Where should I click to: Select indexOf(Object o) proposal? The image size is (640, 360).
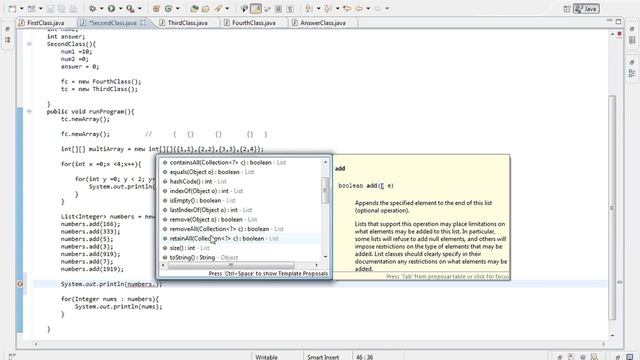[x=241, y=191]
